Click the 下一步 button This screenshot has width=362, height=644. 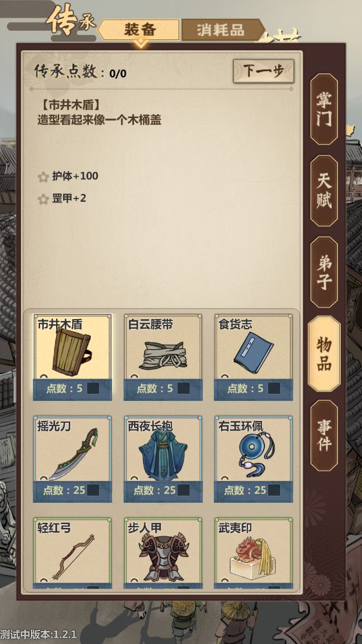pos(263,71)
